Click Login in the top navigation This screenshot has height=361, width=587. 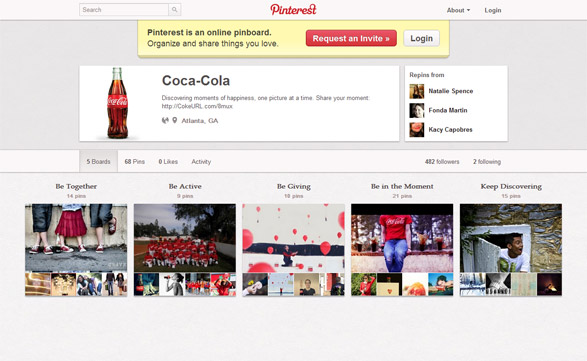coord(493,10)
